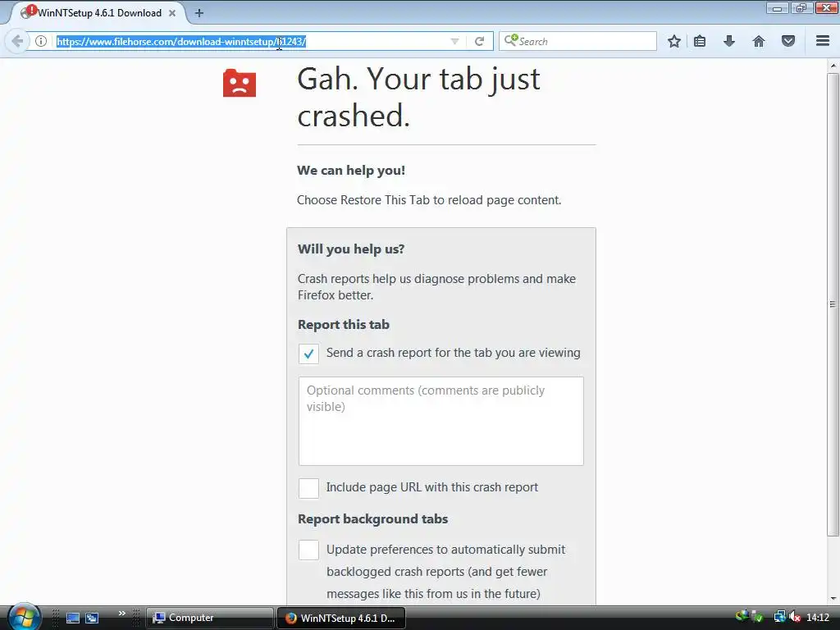The width and height of the screenshot is (840, 630).
Task: Select the WinNTSetup Firefox taskbar button
Action: point(340,618)
